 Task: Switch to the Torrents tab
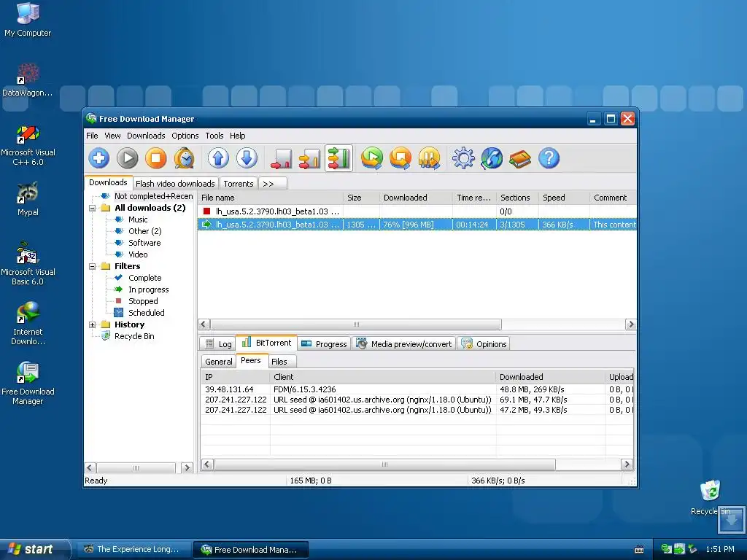239,184
